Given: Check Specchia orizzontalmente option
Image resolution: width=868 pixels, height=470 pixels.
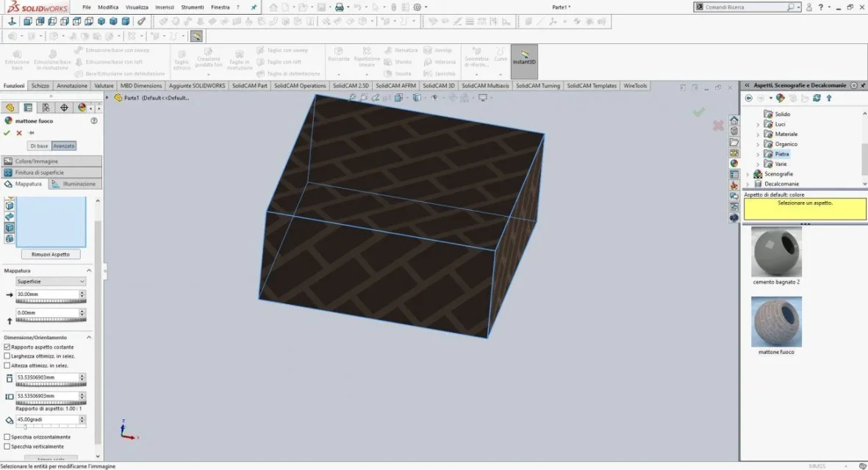Looking at the screenshot, I should [7, 437].
